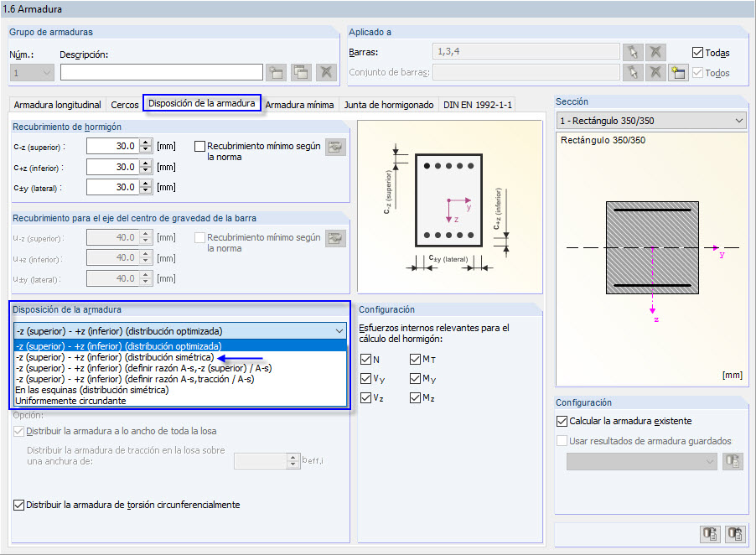This screenshot has height=555, width=756.
Task: Increase c-z (superior) cover value with up arrow
Action: tap(146, 143)
